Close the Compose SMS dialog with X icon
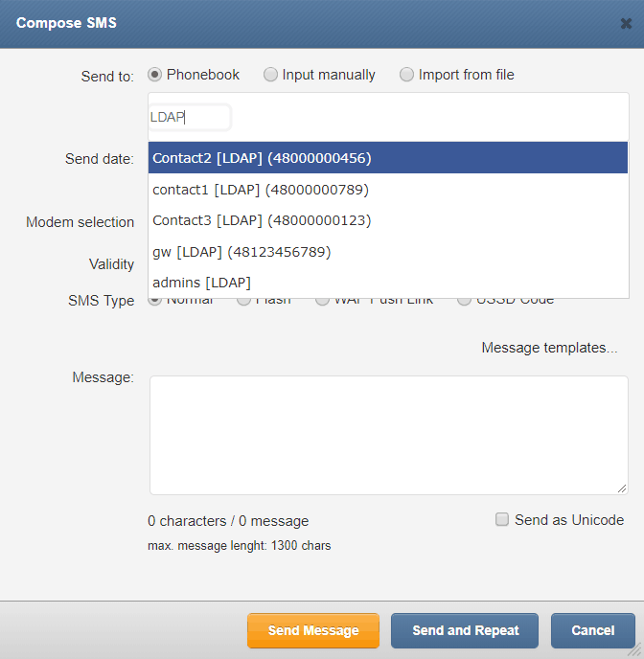This screenshot has height=659, width=644. tap(626, 24)
